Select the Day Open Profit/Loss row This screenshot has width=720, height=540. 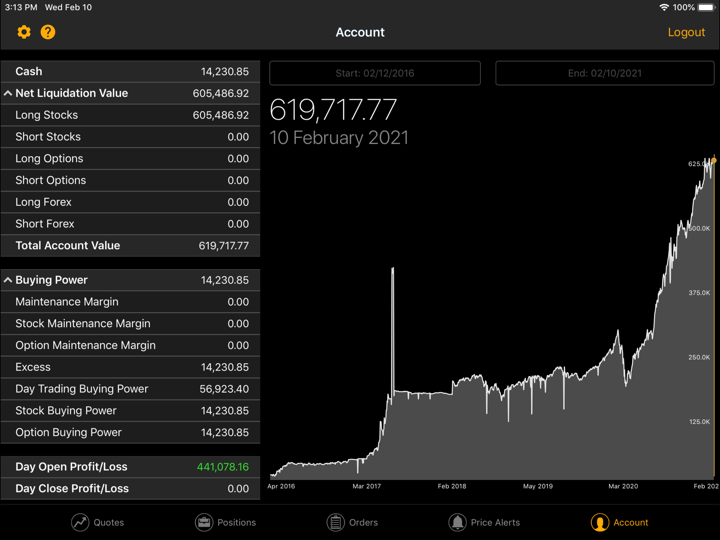130,467
